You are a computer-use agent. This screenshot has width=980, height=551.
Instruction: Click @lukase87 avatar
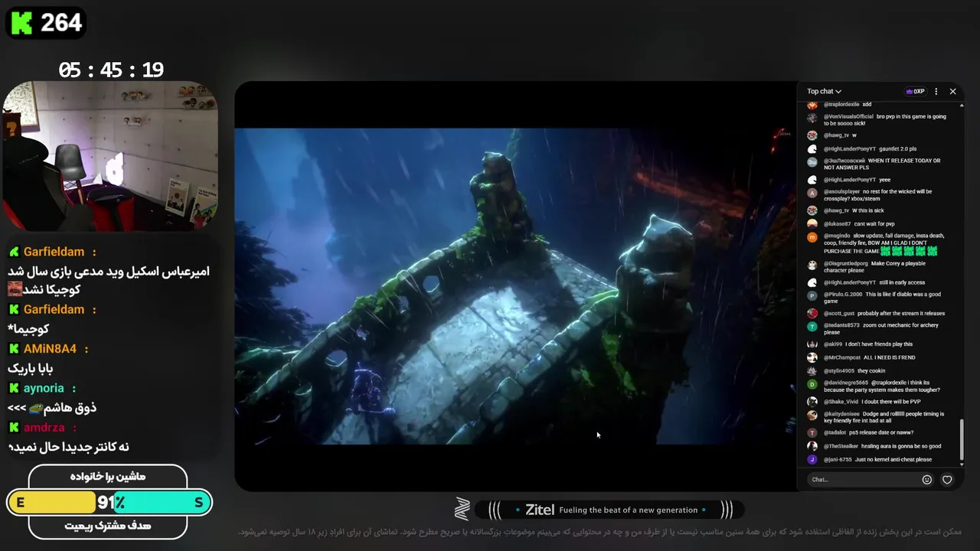[812, 224]
